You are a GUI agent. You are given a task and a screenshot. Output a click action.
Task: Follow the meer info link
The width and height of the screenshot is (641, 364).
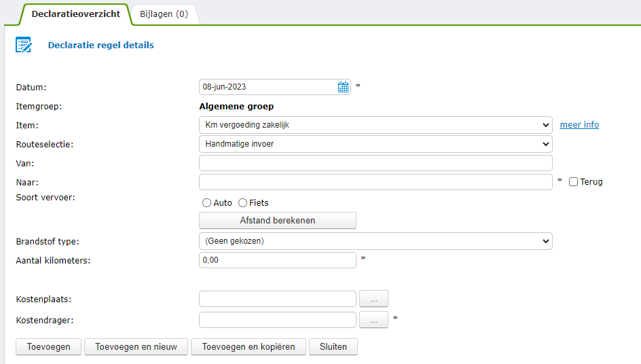[579, 125]
